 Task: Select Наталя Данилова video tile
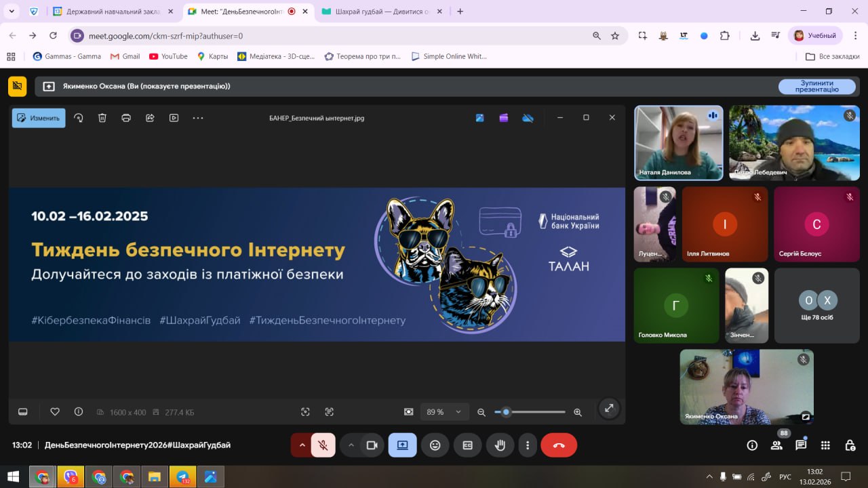click(x=678, y=142)
